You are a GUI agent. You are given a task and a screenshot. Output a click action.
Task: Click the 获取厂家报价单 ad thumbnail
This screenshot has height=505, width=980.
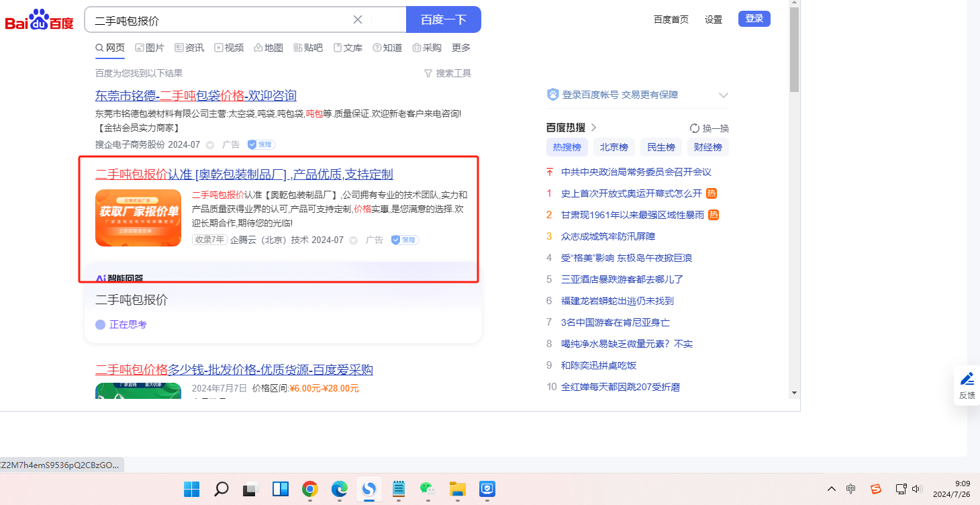click(138, 218)
